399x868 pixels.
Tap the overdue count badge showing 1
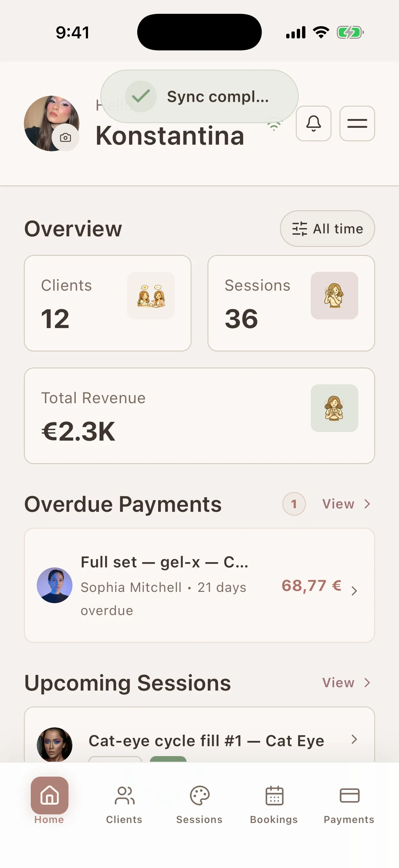pos(294,504)
